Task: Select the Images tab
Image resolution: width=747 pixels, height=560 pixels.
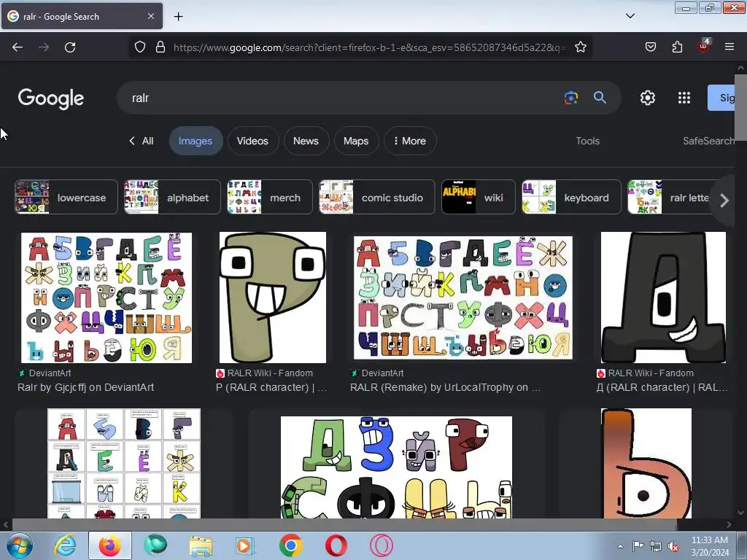Action: 196,141
